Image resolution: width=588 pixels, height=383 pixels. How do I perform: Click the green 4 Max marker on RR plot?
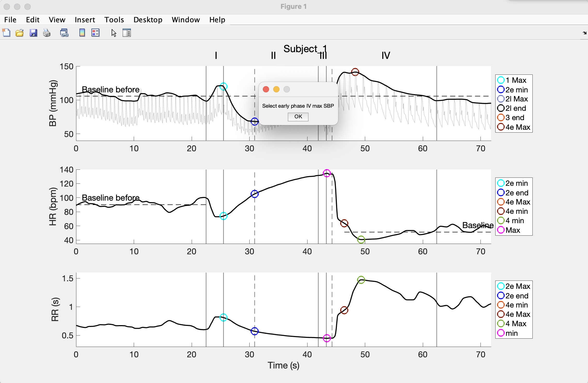click(361, 280)
